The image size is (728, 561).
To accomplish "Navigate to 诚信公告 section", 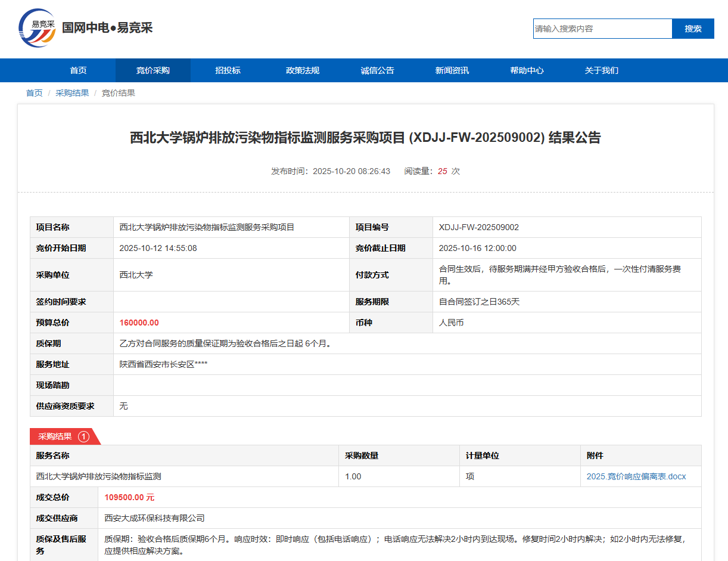I will pyautogui.click(x=377, y=70).
